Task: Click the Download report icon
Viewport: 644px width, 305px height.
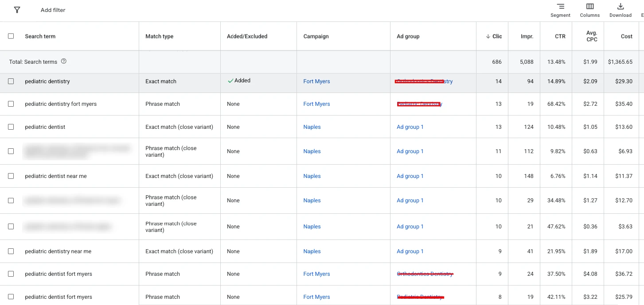Action: click(x=621, y=10)
